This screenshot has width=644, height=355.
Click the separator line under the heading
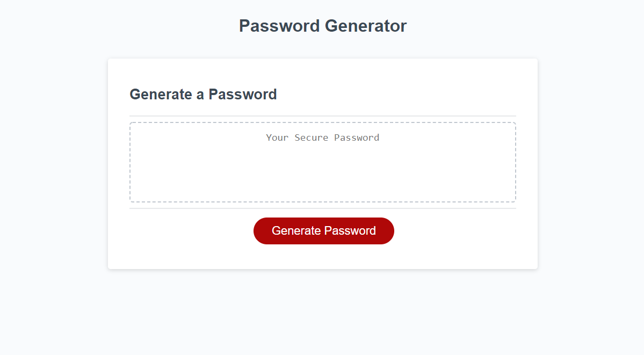point(322,114)
